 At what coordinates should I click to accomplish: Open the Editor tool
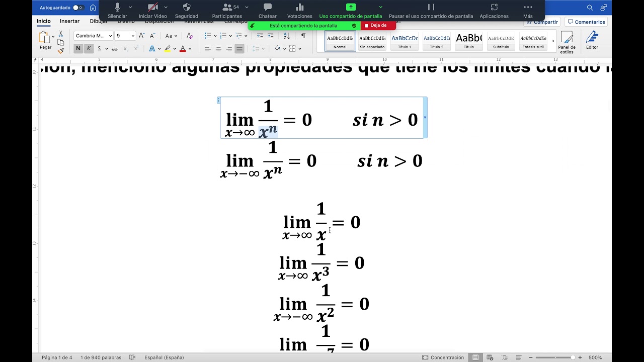(x=592, y=40)
